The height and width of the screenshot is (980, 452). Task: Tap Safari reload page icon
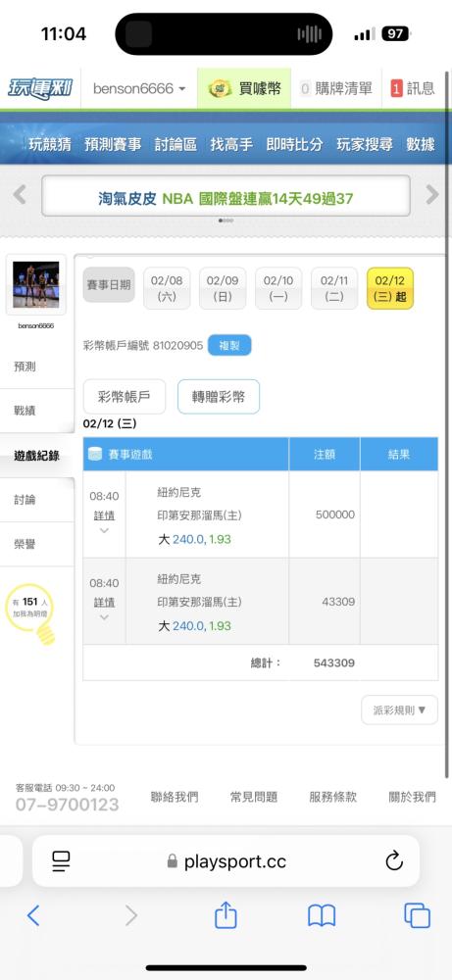point(394,861)
